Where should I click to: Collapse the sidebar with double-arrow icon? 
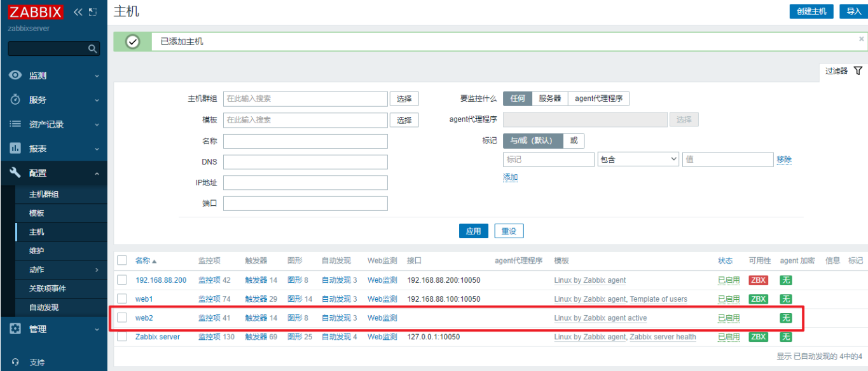click(79, 12)
